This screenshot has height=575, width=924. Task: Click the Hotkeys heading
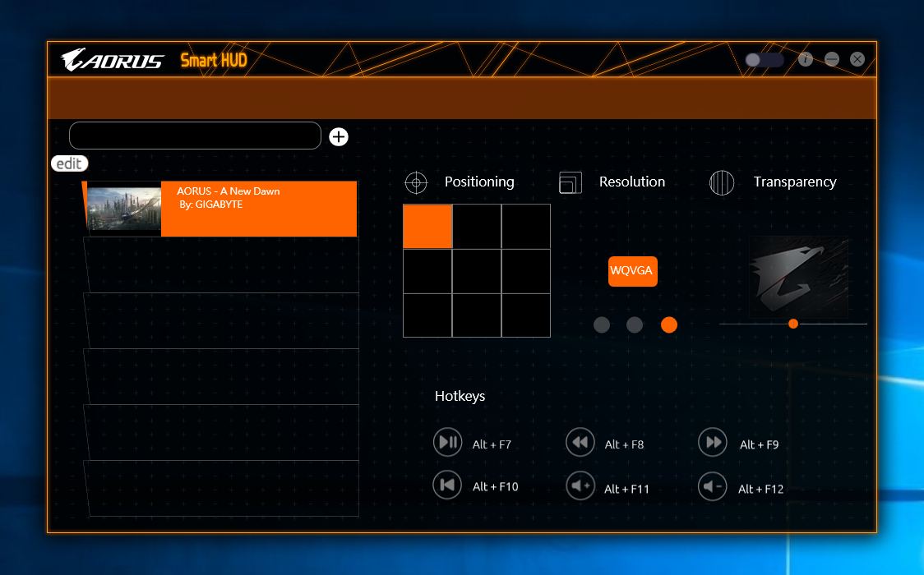click(460, 396)
